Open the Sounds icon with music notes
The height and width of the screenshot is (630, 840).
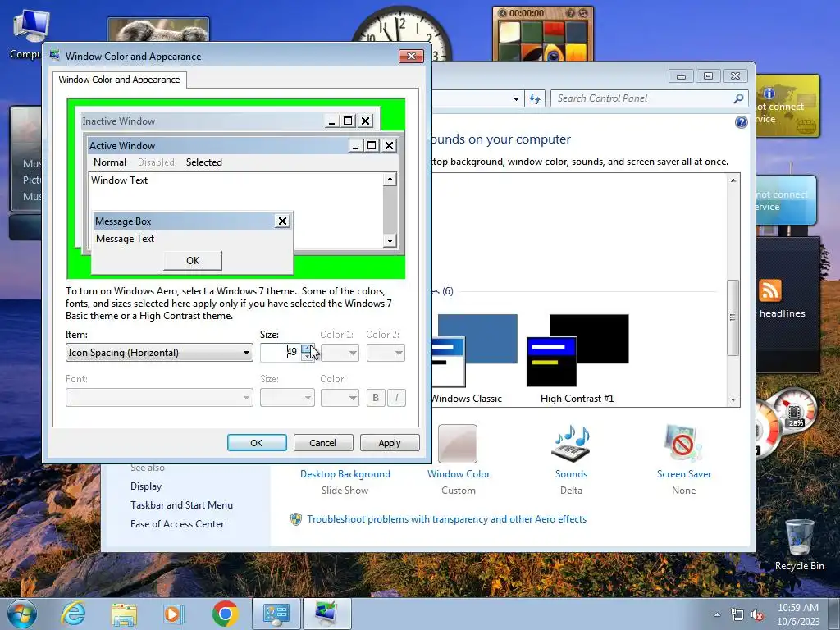(571, 444)
